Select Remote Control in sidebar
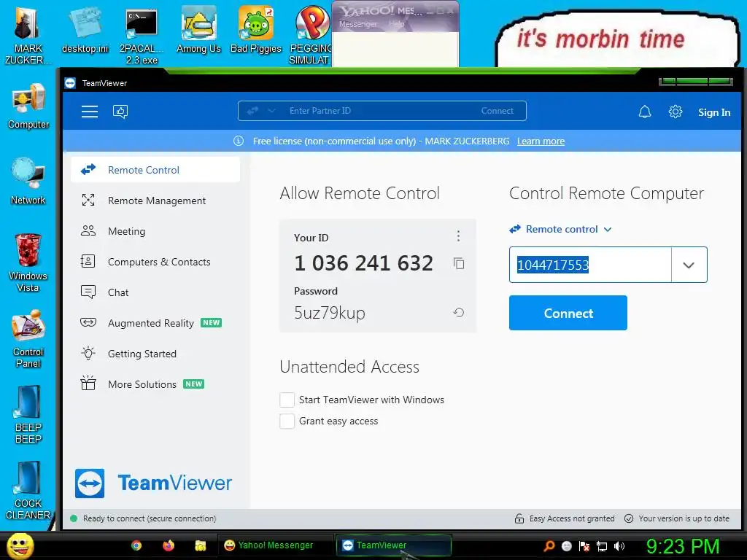The width and height of the screenshot is (747, 560). 155,170
